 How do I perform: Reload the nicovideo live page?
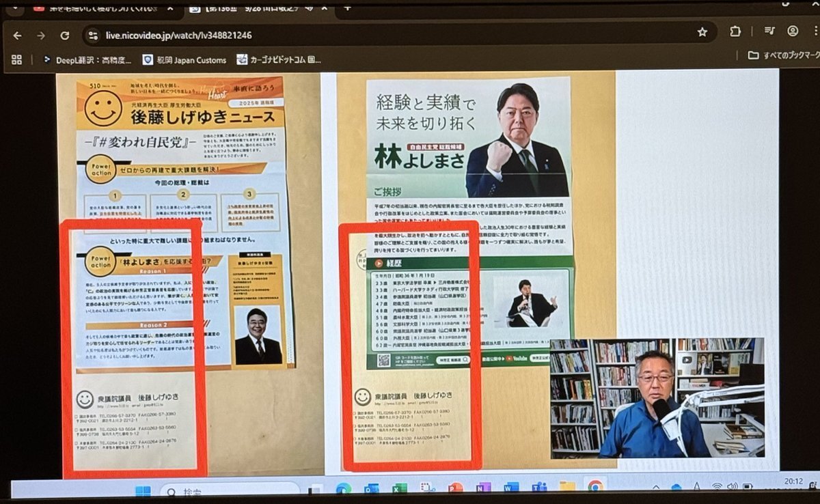point(65,36)
